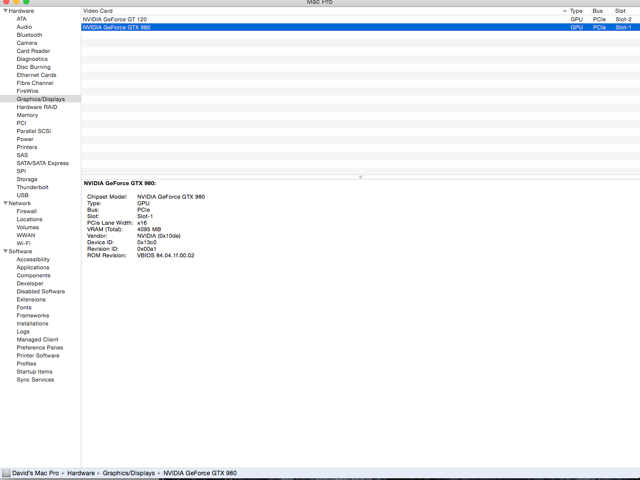Screen dimensions: 640x480
Task: Select Memory in sidebar
Action: coord(27,115)
